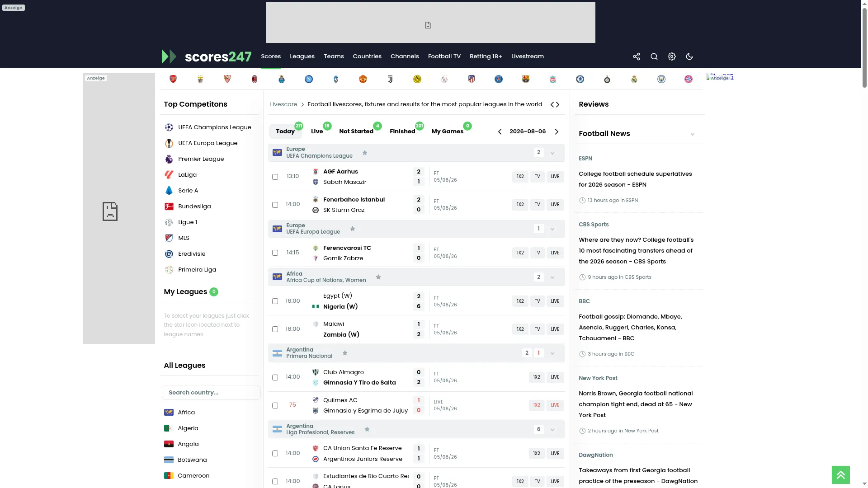Collapse the Football News panel
This screenshot has width=868, height=488.
[692, 134]
